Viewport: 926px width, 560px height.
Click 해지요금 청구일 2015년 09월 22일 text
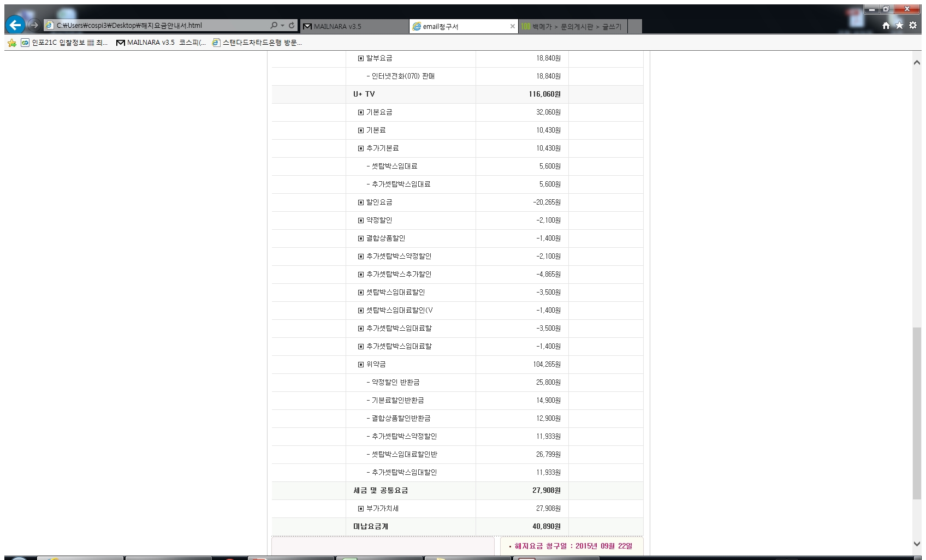pyautogui.click(x=573, y=546)
